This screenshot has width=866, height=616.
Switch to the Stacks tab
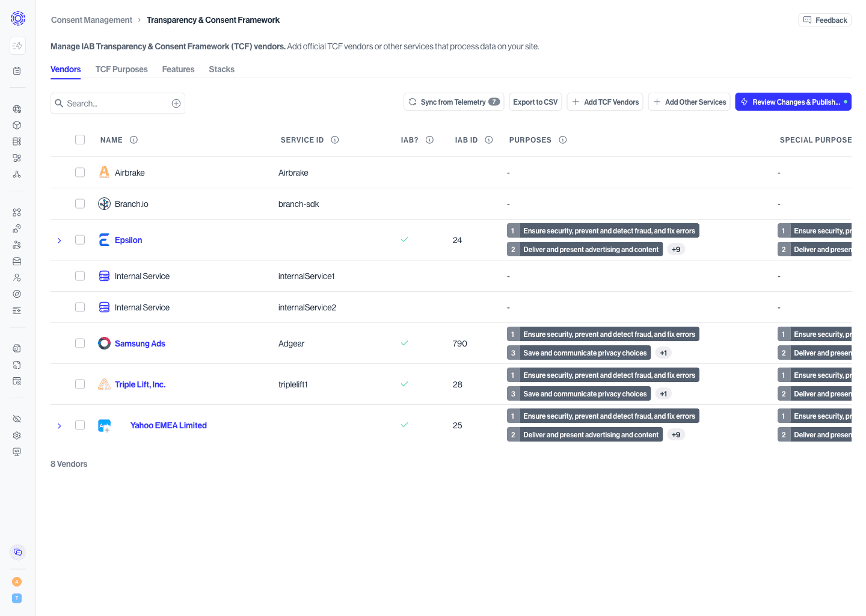pos(221,69)
